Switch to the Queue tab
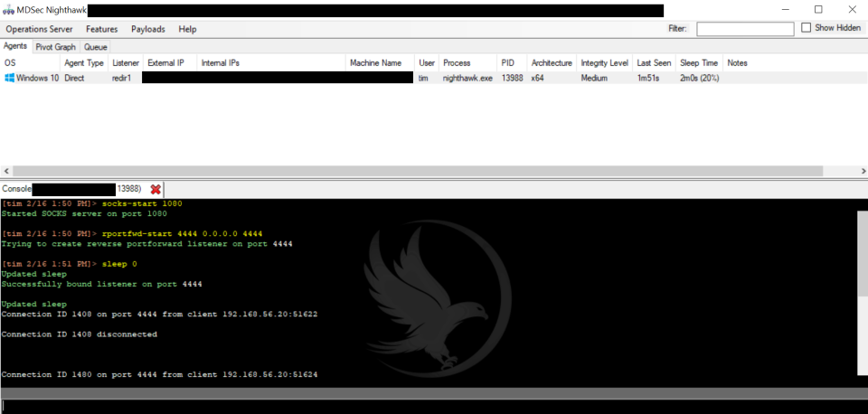Screen dimensions: 868x414 point(95,47)
